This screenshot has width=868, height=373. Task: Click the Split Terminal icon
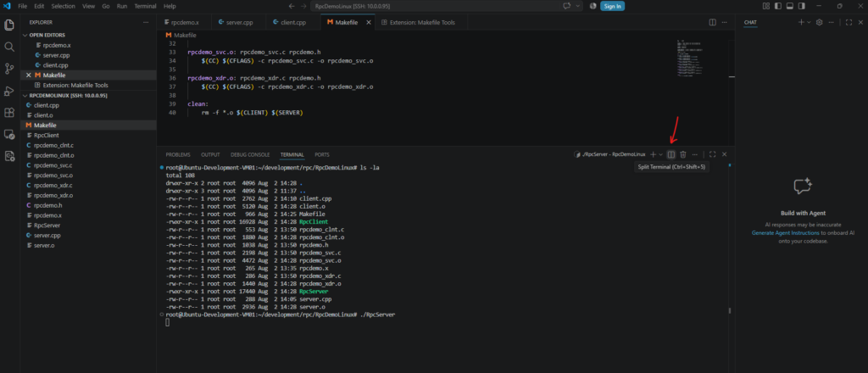[671, 154]
